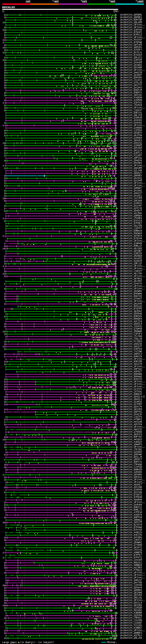This screenshot has width=146, height=644.
Task: Open hit UniRef100_B9IAD8
Action: pyautogui.click(x=131, y=67)
